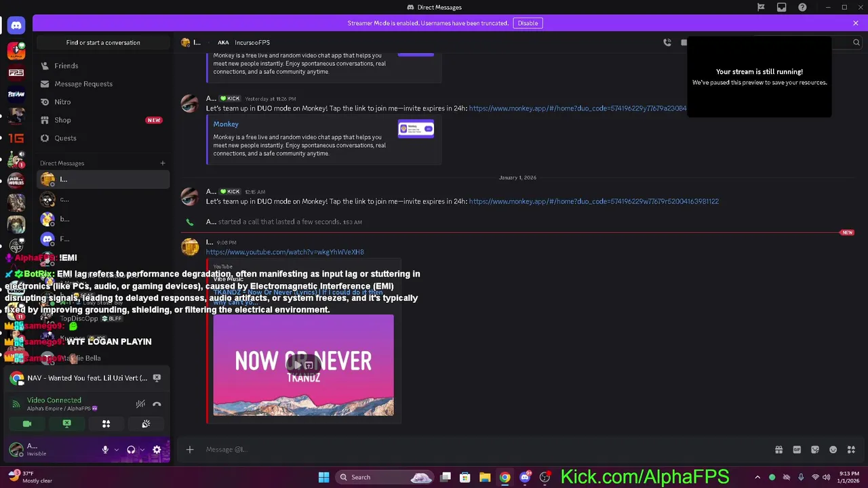This screenshot has height=488, width=868.
Task: Open Discord help question mark
Action: 803,7
